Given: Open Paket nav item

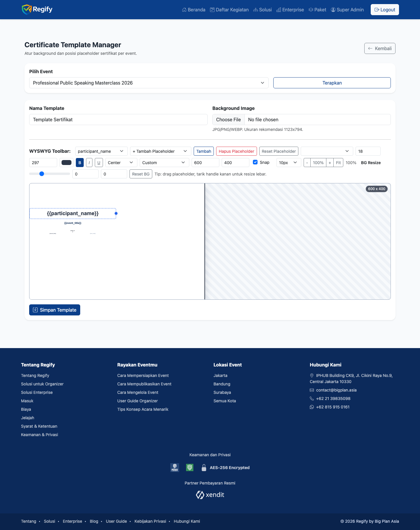Looking at the screenshot, I should point(317,10).
